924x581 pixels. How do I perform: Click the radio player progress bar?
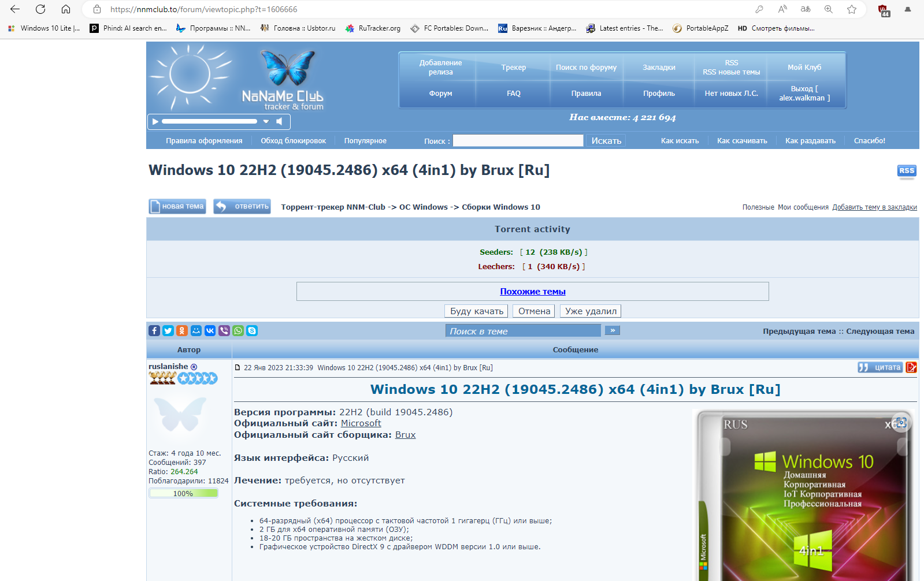(x=209, y=121)
